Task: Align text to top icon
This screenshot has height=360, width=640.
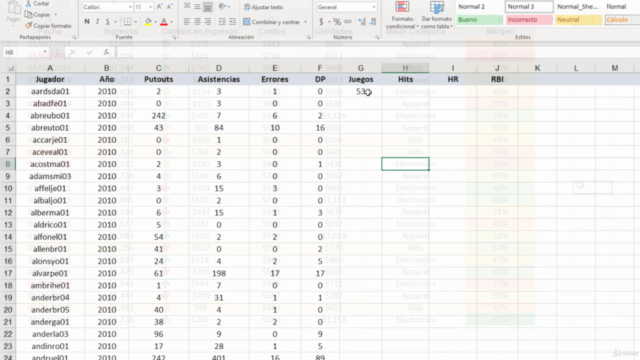Action: (187, 7)
